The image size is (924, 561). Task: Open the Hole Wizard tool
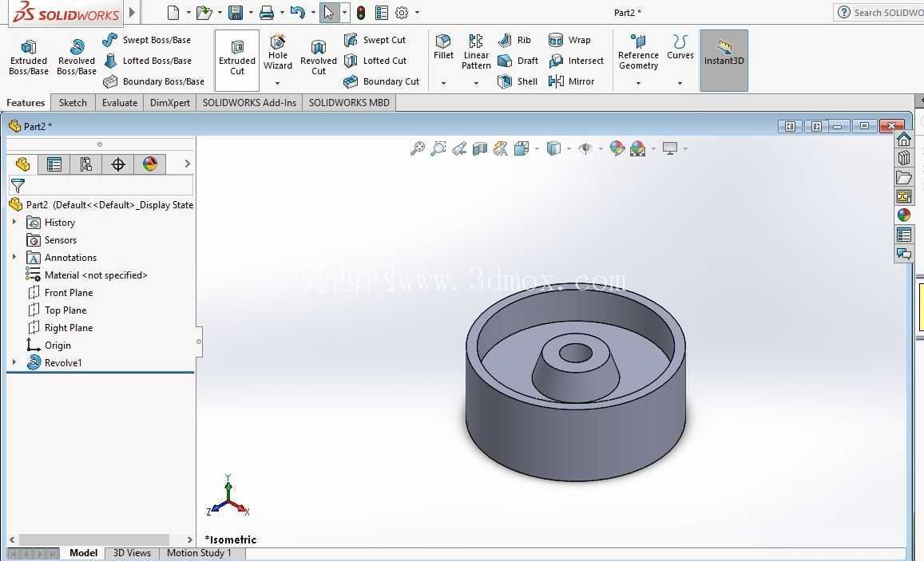(x=278, y=53)
